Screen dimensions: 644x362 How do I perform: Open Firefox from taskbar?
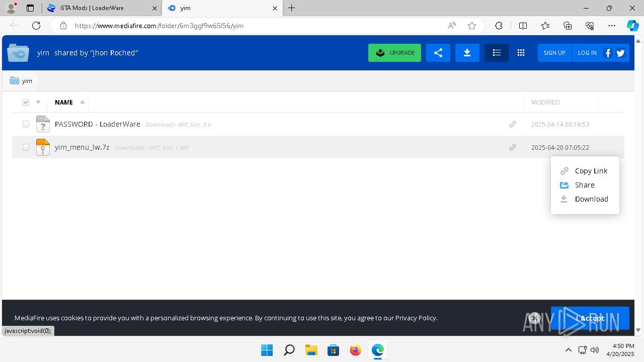(355, 350)
